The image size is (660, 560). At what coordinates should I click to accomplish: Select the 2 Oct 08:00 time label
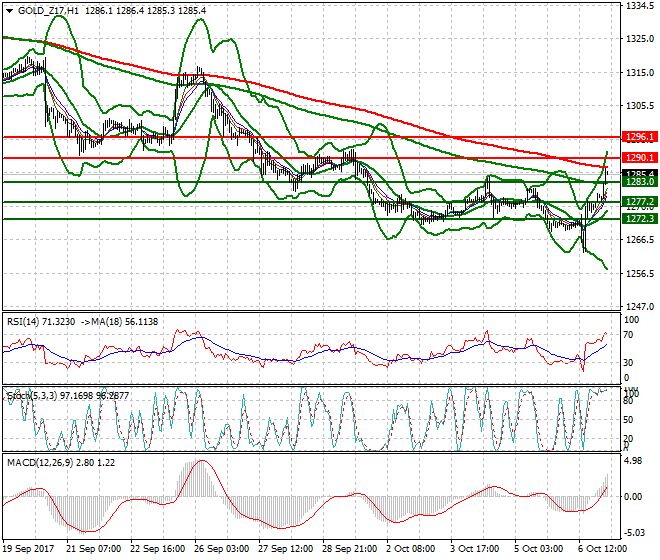point(411,549)
